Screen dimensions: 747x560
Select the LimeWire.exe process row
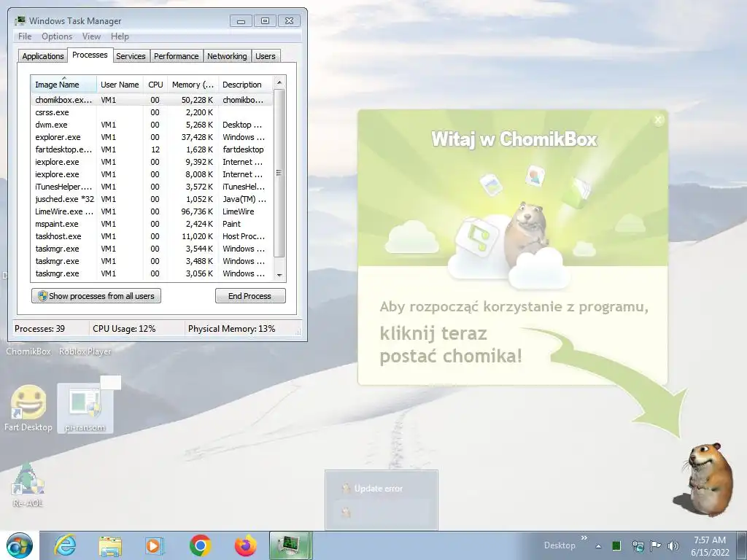tap(152, 211)
